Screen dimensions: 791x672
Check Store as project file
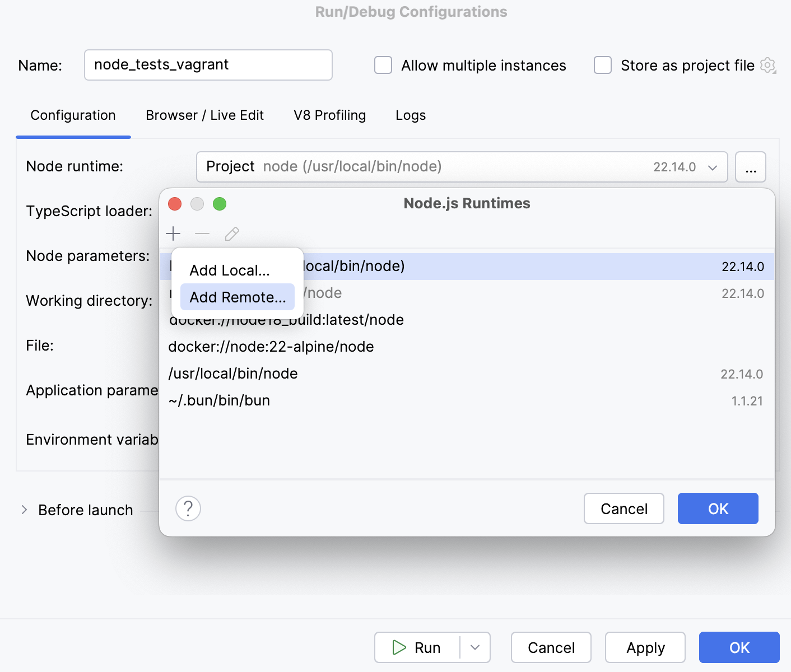(602, 65)
